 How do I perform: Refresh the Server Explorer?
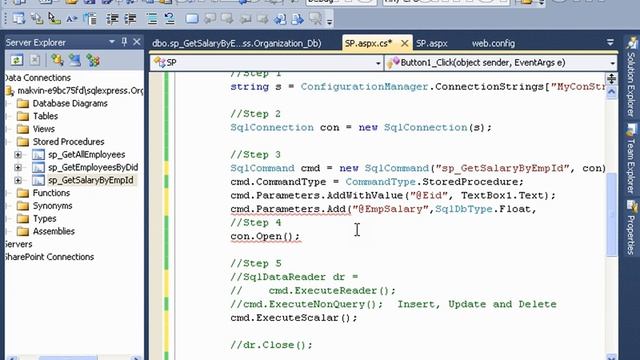coord(17,60)
